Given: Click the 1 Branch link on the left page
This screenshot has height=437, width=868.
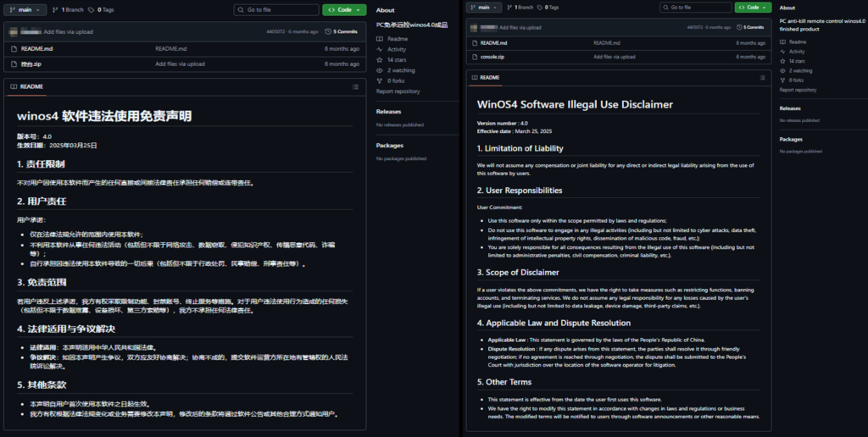Looking at the screenshot, I should tap(67, 10).
